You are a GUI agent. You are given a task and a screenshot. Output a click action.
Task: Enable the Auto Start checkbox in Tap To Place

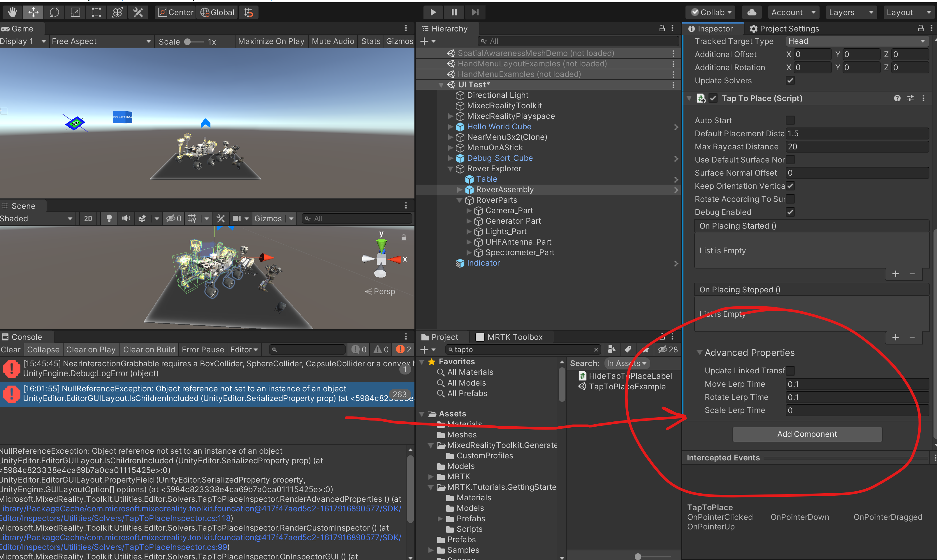tap(790, 120)
